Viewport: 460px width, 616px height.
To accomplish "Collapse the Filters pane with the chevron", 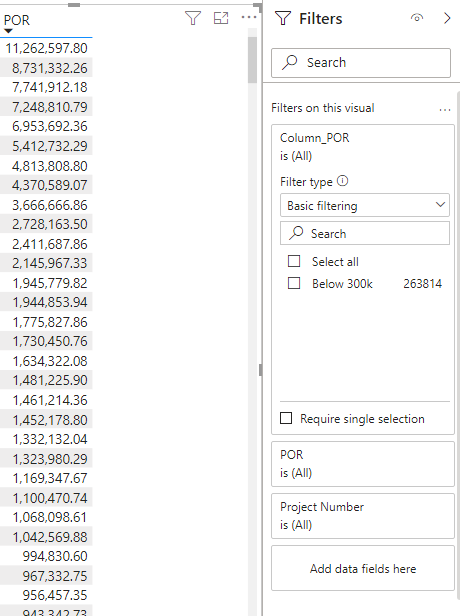I will pos(447,18).
